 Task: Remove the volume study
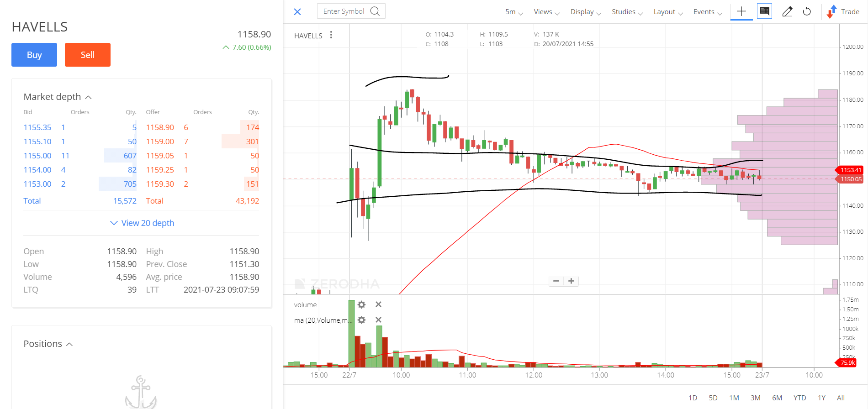[x=378, y=304]
